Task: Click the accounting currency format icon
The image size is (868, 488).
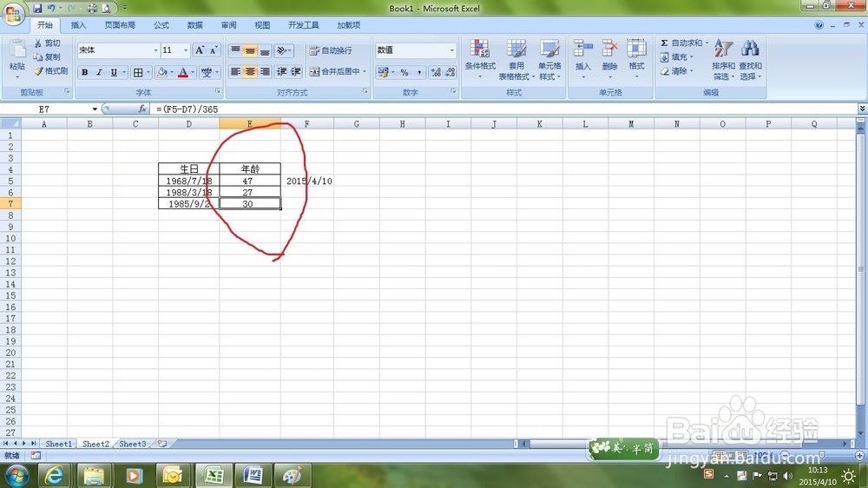Action: click(x=383, y=72)
